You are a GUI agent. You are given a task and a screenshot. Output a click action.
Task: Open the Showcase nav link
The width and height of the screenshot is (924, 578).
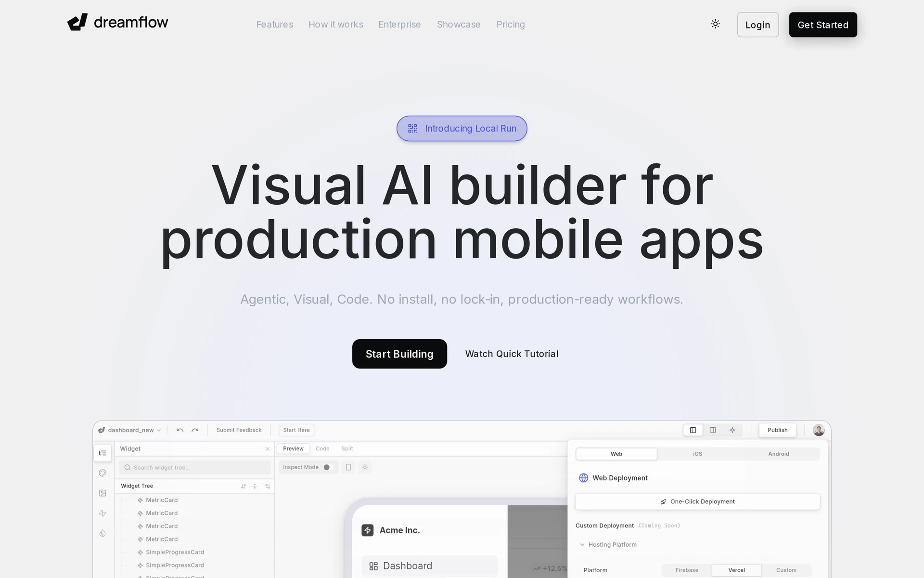click(459, 25)
